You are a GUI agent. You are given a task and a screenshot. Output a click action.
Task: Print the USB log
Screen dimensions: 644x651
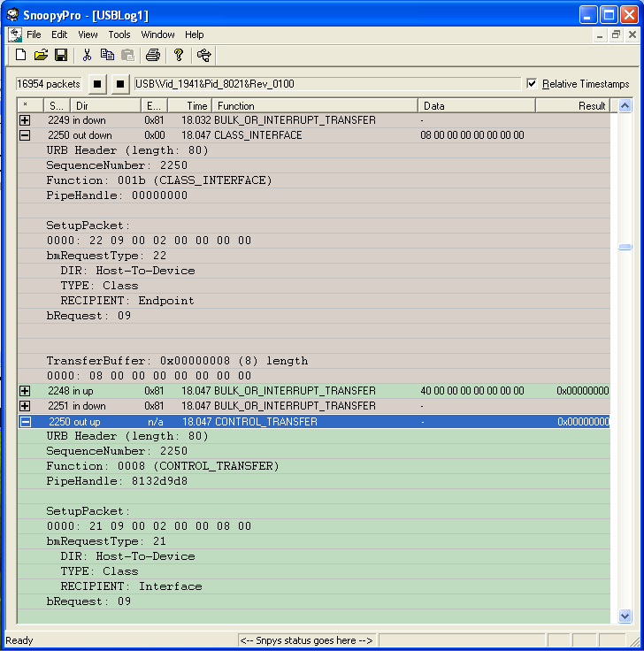pyautogui.click(x=153, y=55)
